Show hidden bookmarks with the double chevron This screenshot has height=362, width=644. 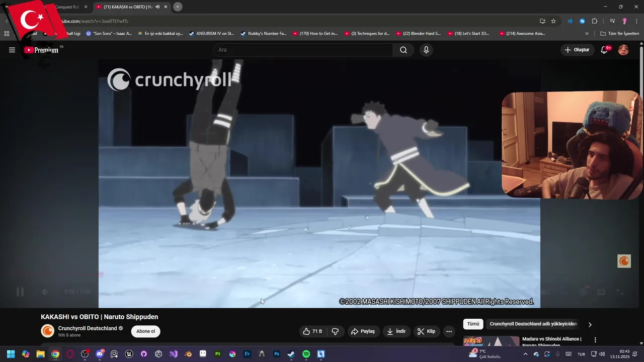click(587, 34)
